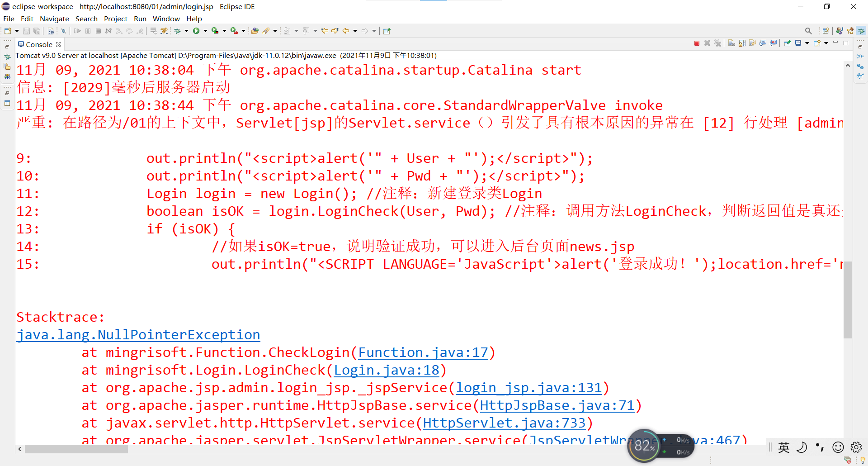Toggle Skip All Breakpoints

pos(63,31)
